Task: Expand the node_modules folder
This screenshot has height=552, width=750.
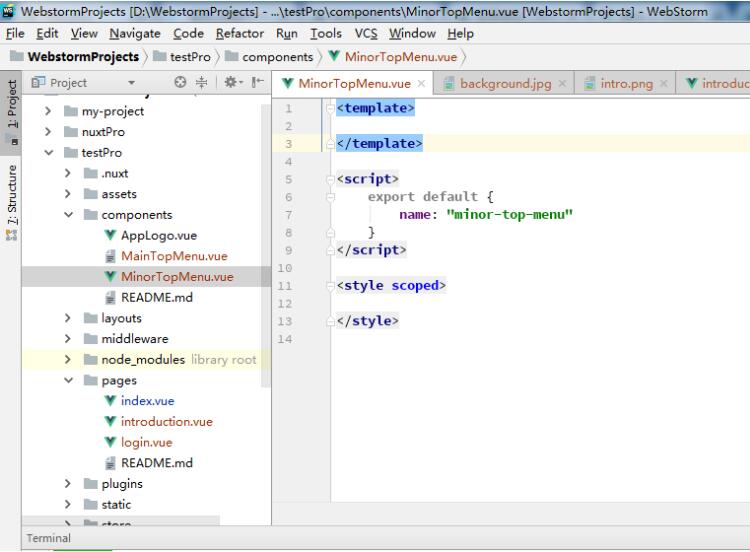Action: coord(69,360)
